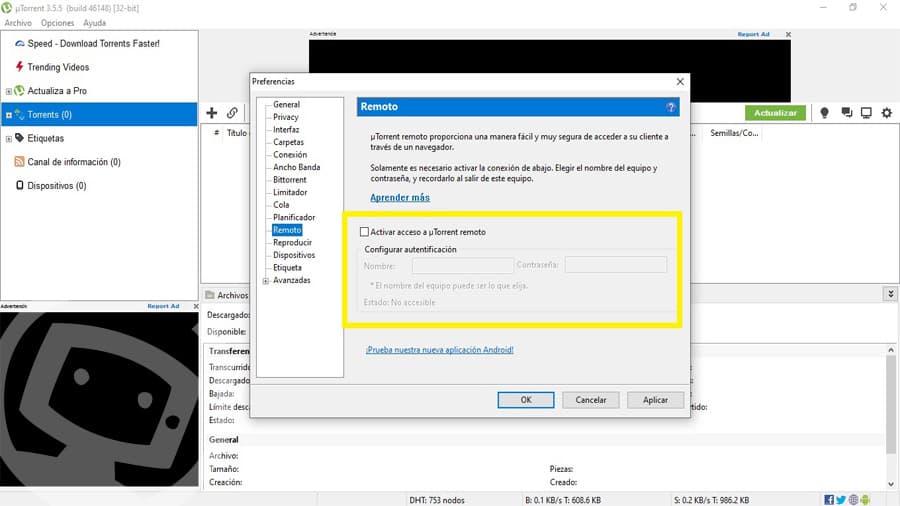
Task: Click the Nombre input field
Action: [463, 265]
